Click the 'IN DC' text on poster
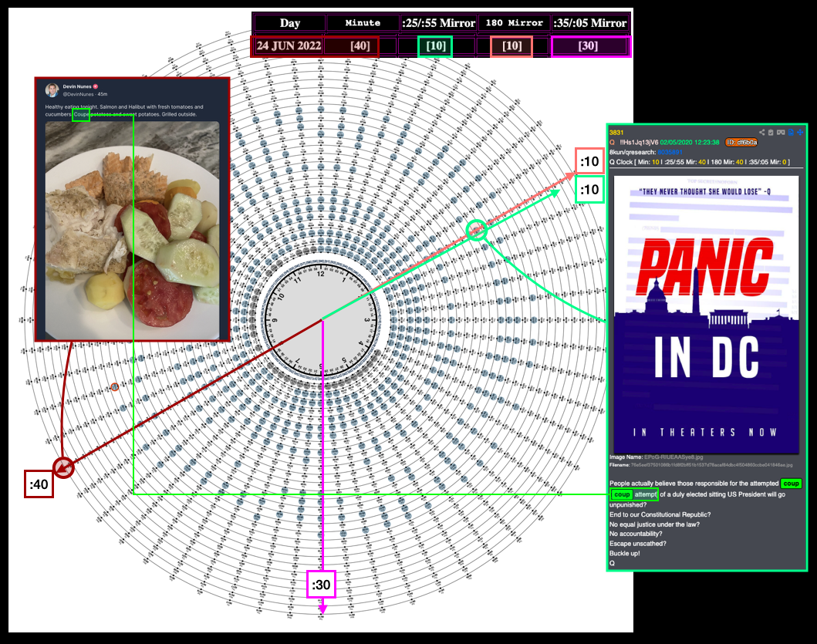The image size is (817, 644). coord(707,357)
